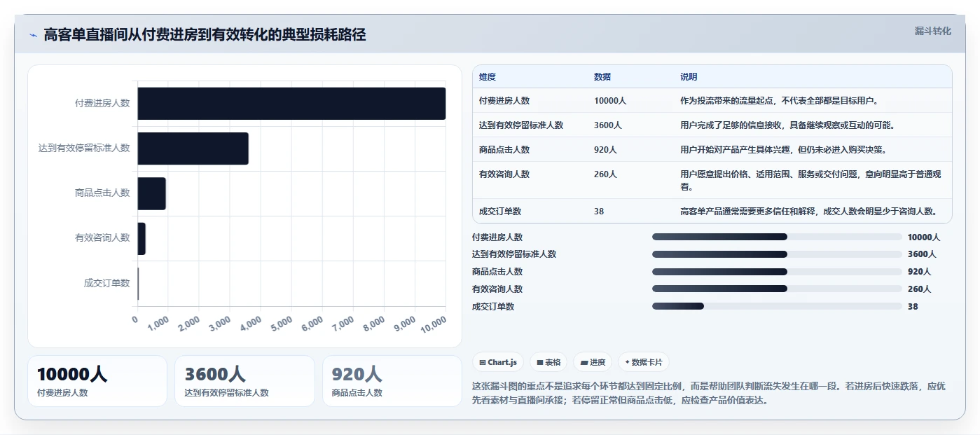Click the 漏斗转化 tag in the header

(932, 31)
